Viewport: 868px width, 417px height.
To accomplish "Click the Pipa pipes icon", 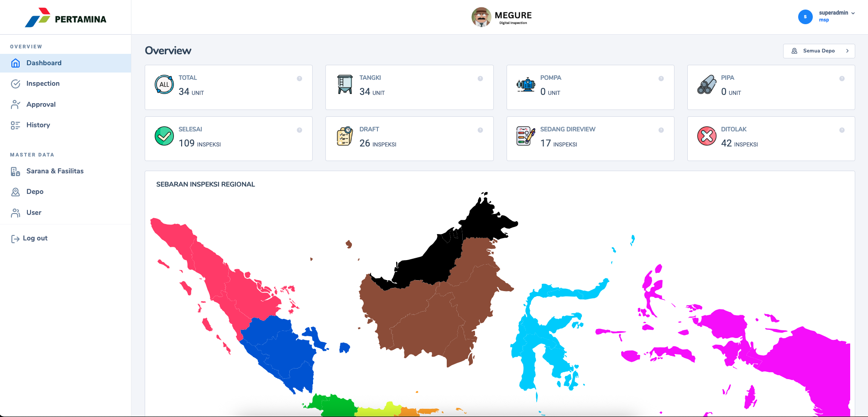I will (707, 84).
